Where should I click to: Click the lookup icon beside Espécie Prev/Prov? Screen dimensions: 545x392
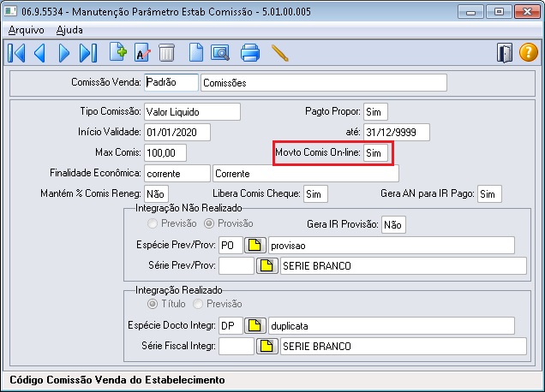tap(255, 245)
